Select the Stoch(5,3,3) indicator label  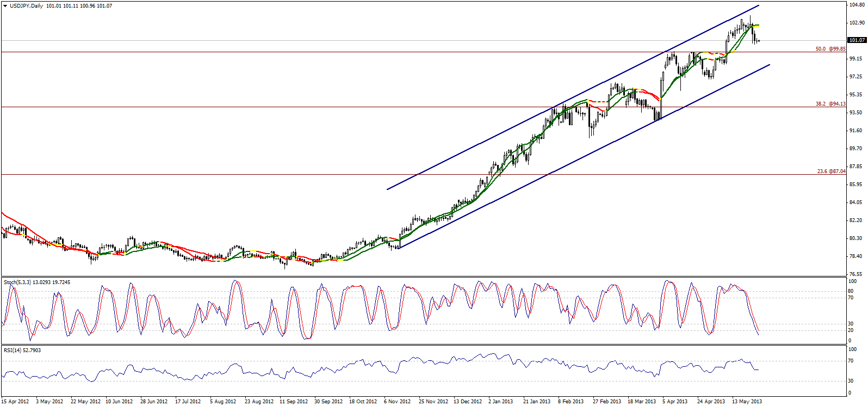37,282
